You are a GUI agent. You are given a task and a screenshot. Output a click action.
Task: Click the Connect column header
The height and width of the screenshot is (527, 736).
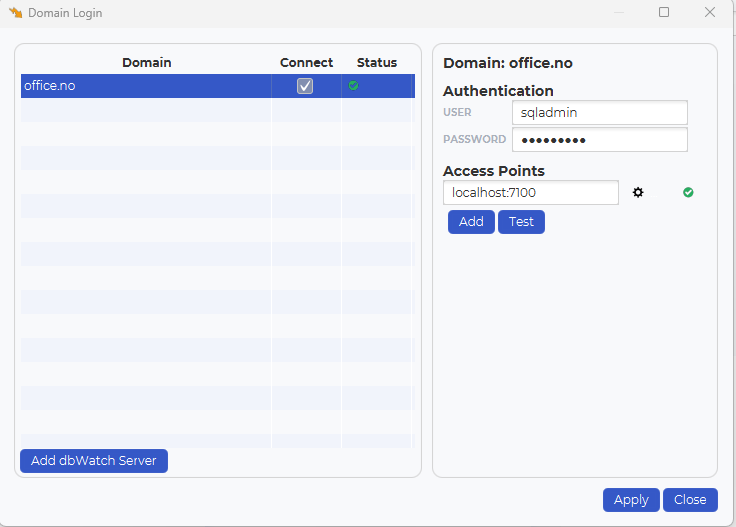pos(307,62)
